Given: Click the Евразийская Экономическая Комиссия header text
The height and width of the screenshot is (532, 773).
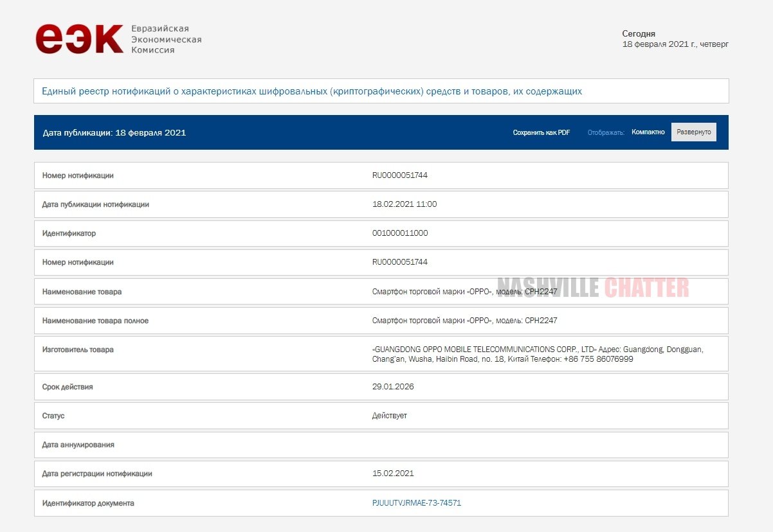Looking at the screenshot, I should pos(166,39).
